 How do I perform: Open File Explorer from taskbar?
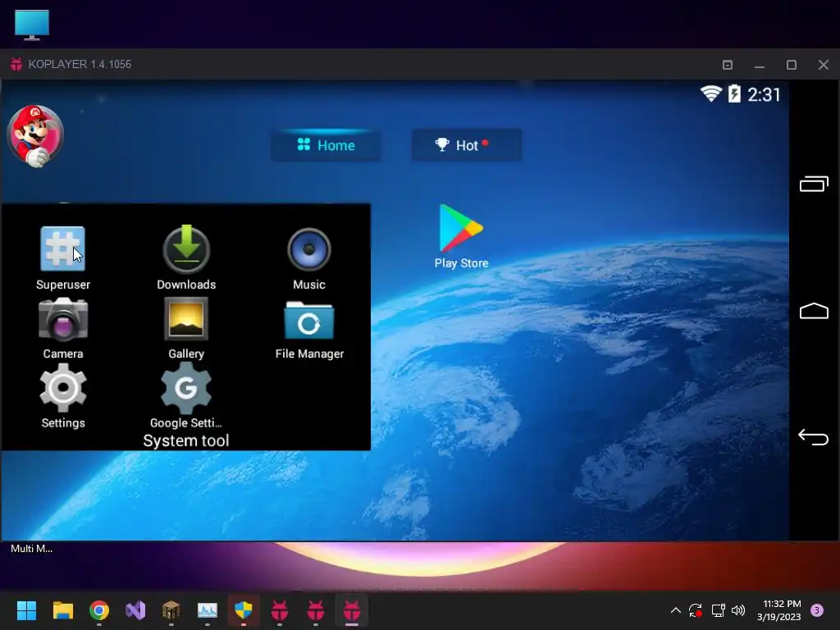(x=62, y=610)
